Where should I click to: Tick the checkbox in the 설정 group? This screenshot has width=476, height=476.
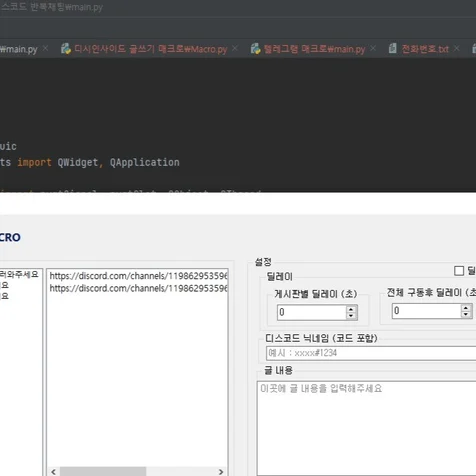point(459,271)
